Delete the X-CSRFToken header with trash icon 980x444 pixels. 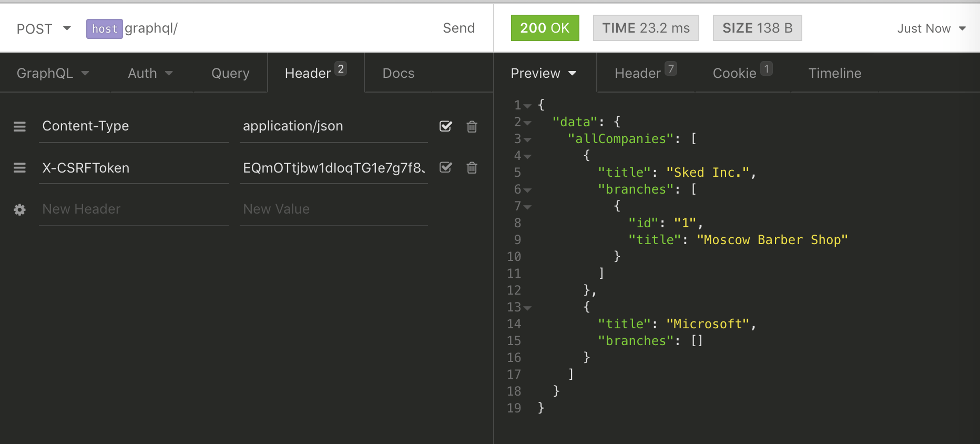[x=472, y=168]
